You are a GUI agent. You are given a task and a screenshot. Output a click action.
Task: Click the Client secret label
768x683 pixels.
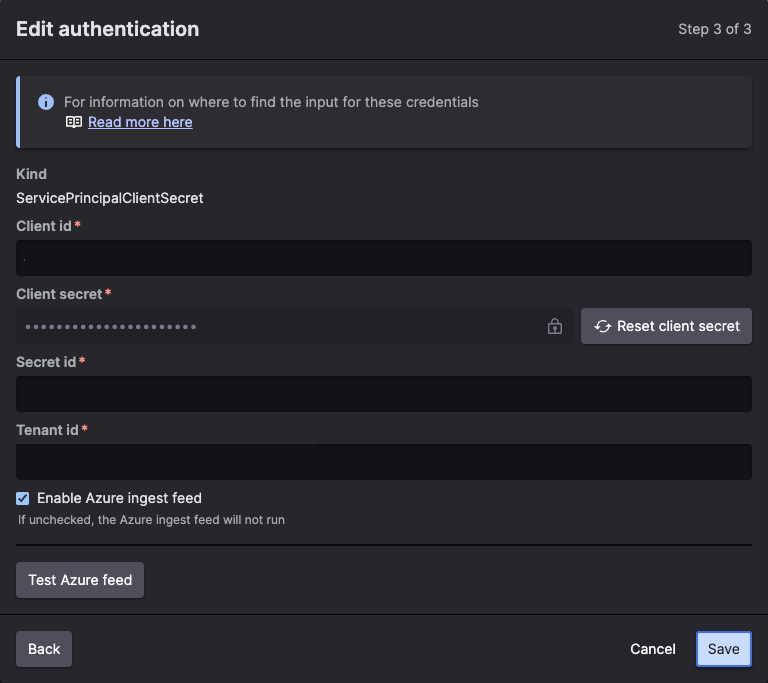click(59, 294)
